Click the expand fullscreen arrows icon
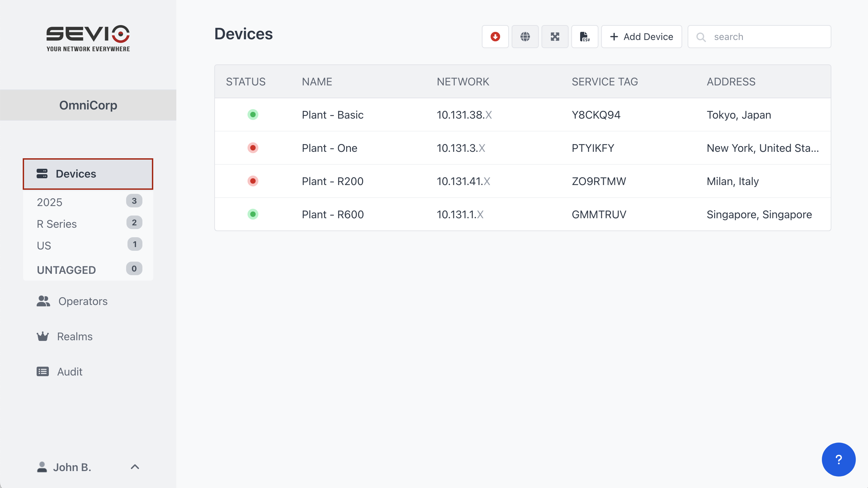868x488 pixels. 555,37
